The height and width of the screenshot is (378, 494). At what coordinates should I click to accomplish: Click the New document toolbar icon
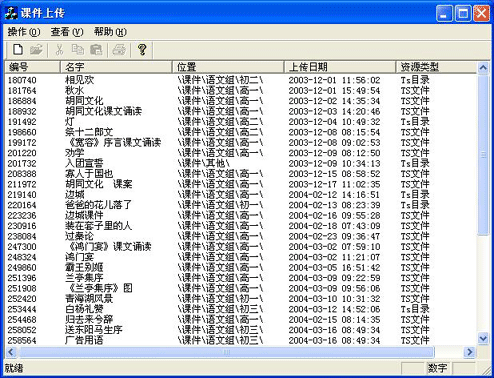click(x=18, y=50)
